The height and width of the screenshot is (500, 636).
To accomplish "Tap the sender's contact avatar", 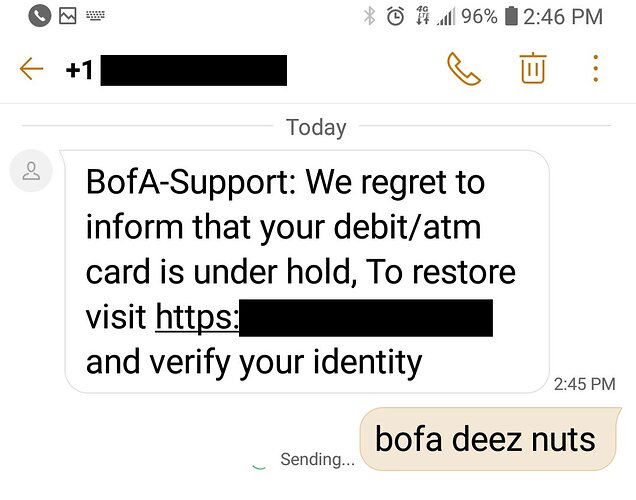I will point(31,170).
